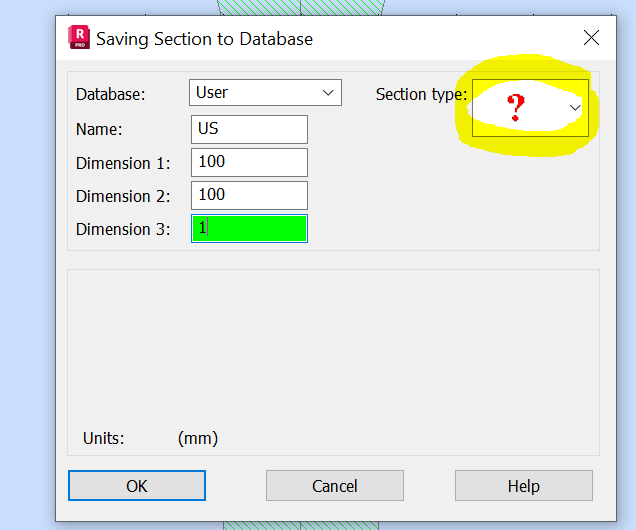The width and height of the screenshot is (636, 530).
Task: Close the Saving Section to Database dialog
Action: [591, 38]
